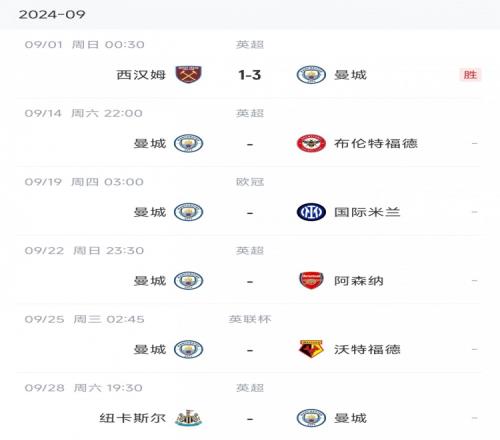Click the West Ham crest icon
The width and height of the screenshot is (500, 440).
click(x=189, y=74)
